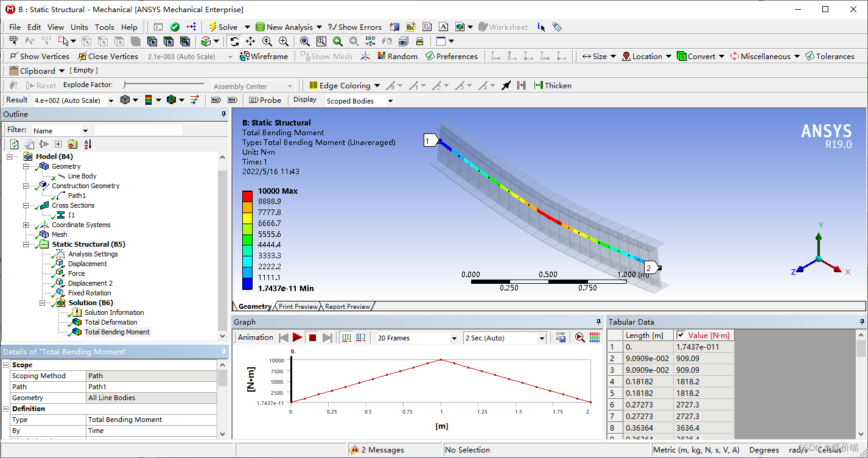Toggle the Maximum value label
Screen dimensions: 868x458
pyautogui.click(x=216, y=100)
